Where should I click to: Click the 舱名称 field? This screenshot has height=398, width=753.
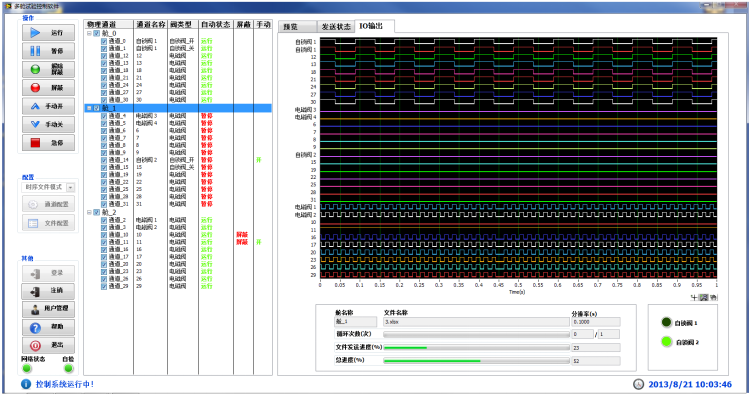click(x=355, y=322)
